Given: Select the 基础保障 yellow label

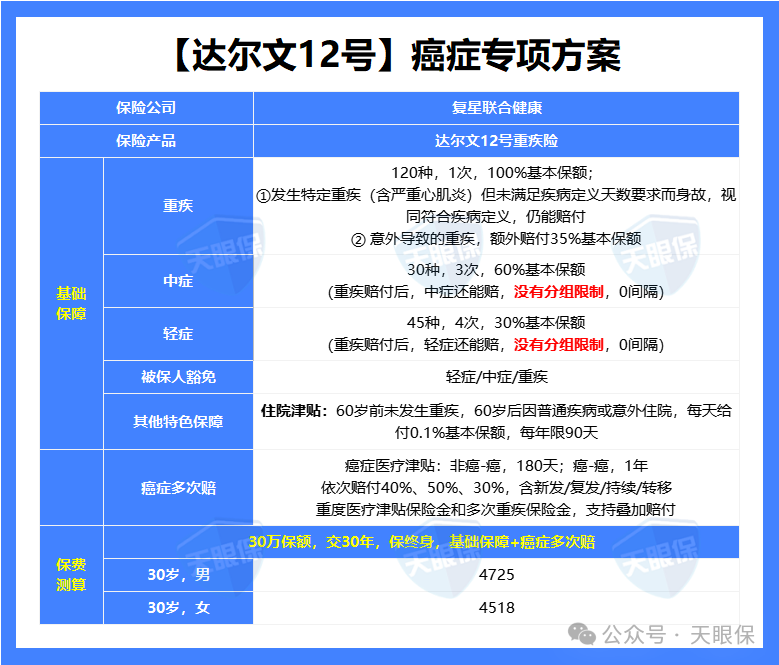Looking at the screenshot, I should coord(71,303).
